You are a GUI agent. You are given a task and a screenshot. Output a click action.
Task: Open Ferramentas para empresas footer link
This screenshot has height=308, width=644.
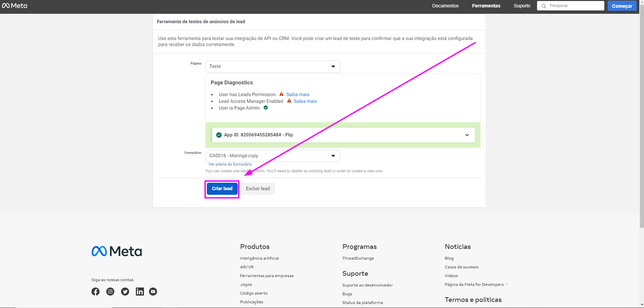[267, 276]
